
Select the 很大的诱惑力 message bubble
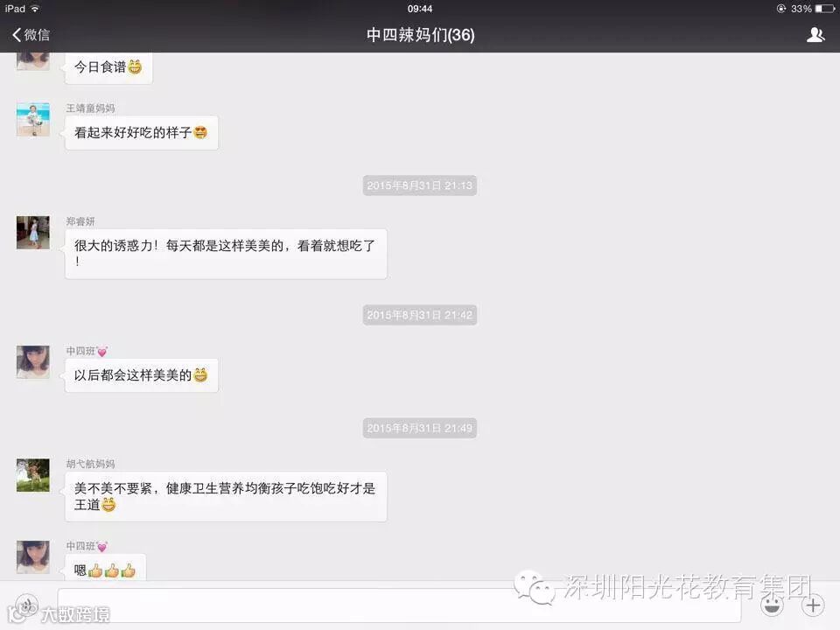click(x=226, y=254)
